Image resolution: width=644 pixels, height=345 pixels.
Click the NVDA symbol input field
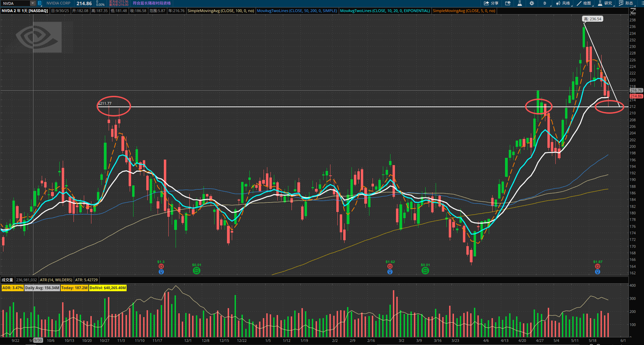point(16,3)
